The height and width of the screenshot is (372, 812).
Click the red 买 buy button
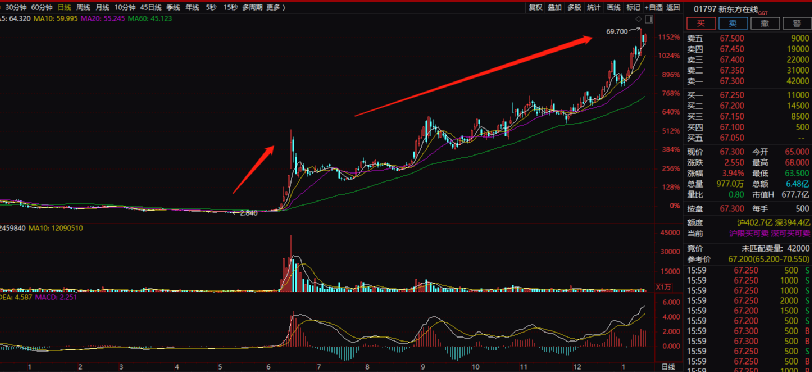tap(701, 23)
